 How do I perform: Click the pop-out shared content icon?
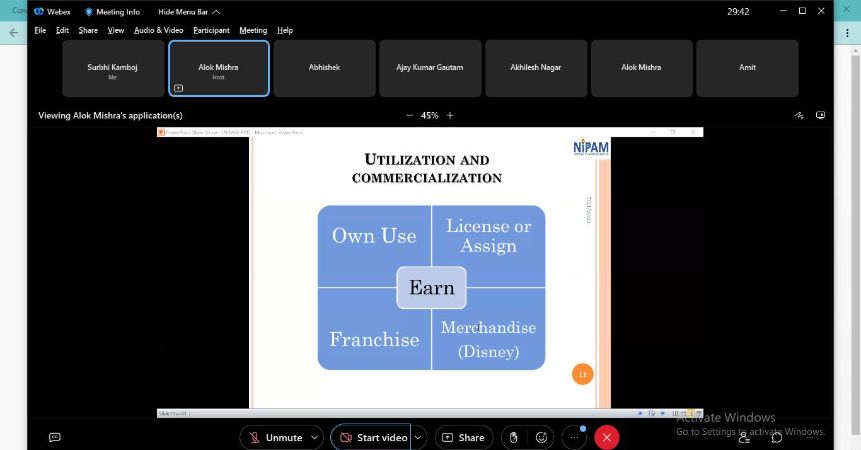pos(821,115)
